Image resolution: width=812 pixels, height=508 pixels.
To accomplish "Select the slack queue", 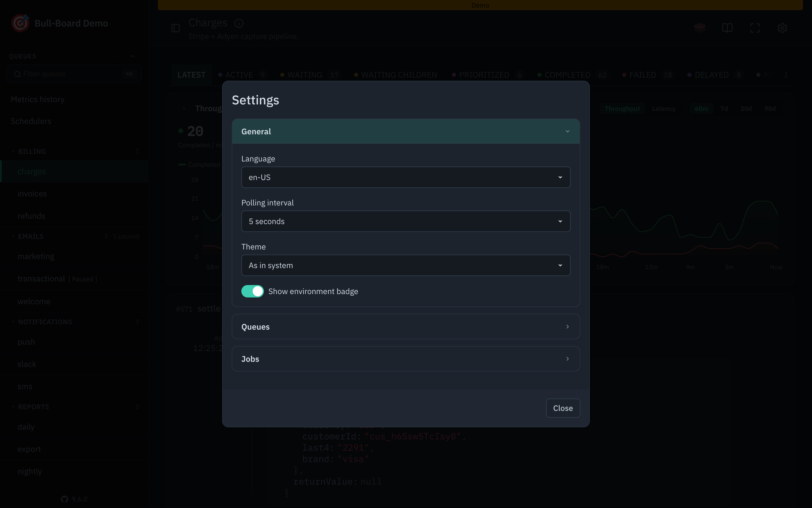I will [x=74, y=364].
